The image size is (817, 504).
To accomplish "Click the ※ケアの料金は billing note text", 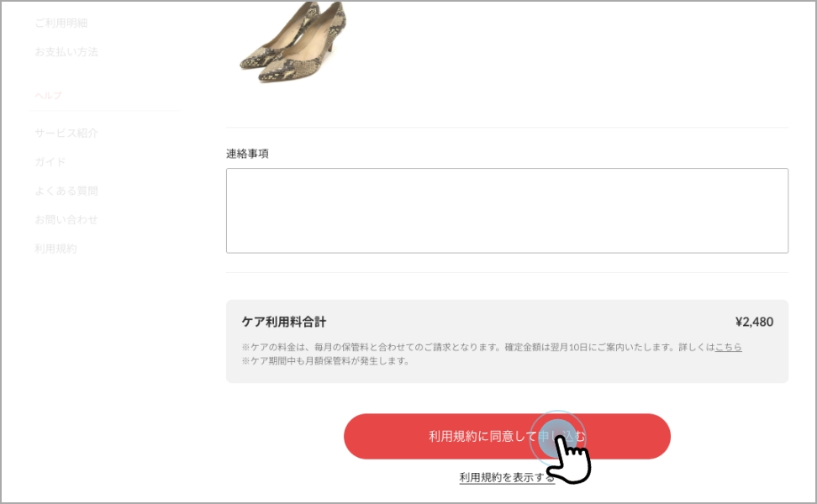I will pyautogui.click(x=492, y=347).
